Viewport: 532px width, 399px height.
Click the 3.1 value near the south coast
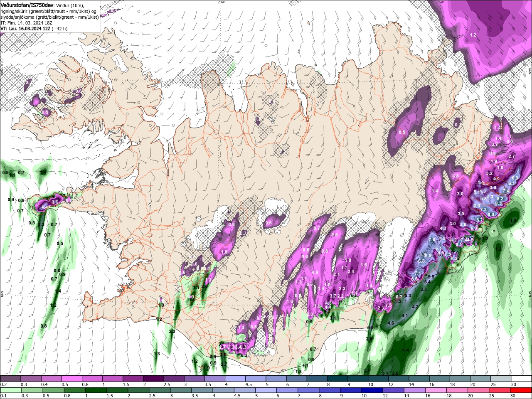[x=333, y=318]
